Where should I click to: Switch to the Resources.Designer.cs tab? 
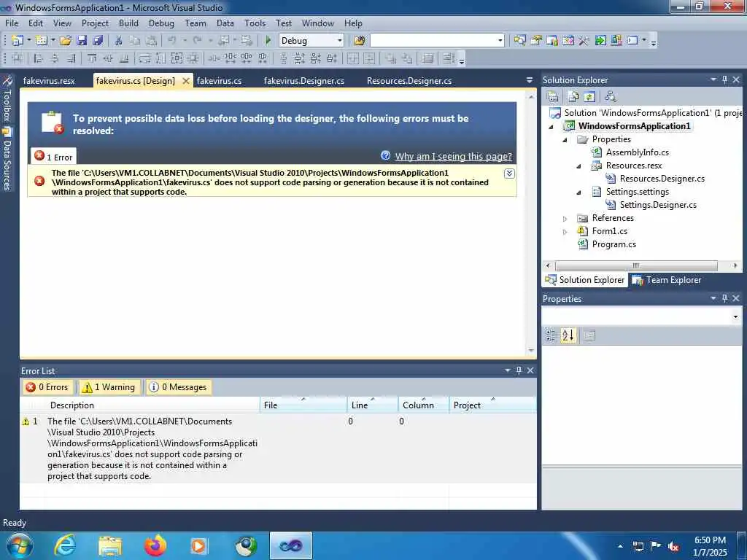[x=409, y=80]
